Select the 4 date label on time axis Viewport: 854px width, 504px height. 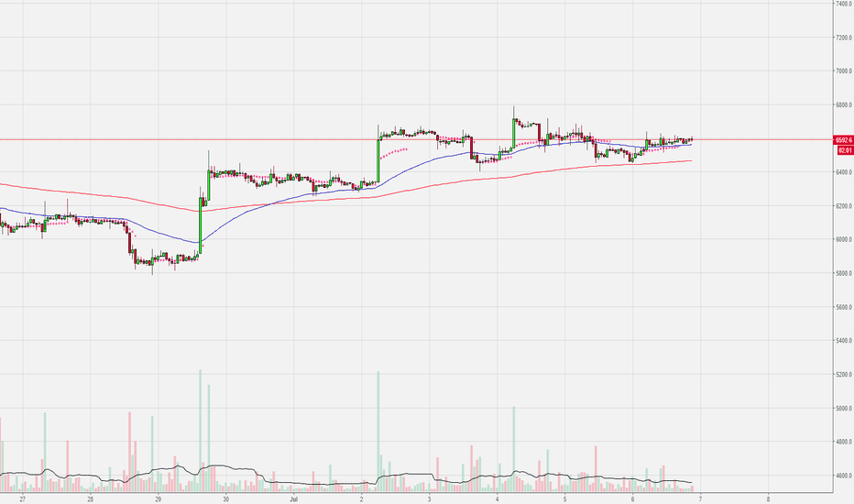click(497, 499)
